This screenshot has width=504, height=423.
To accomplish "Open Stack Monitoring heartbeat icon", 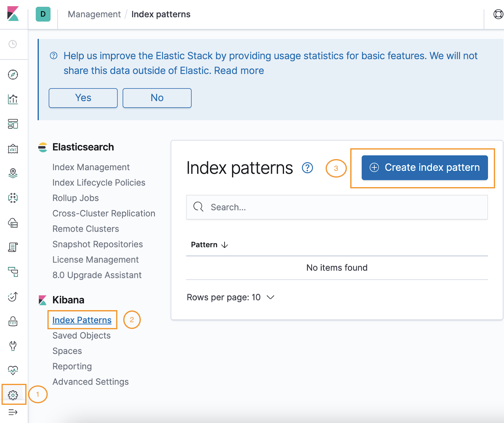I will [13, 370].
